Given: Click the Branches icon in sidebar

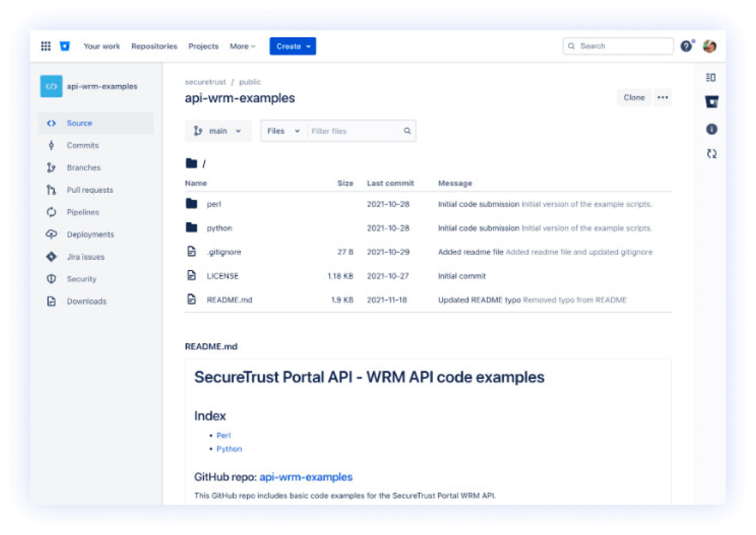Looking at the screenshot, I should pos(51,168).
